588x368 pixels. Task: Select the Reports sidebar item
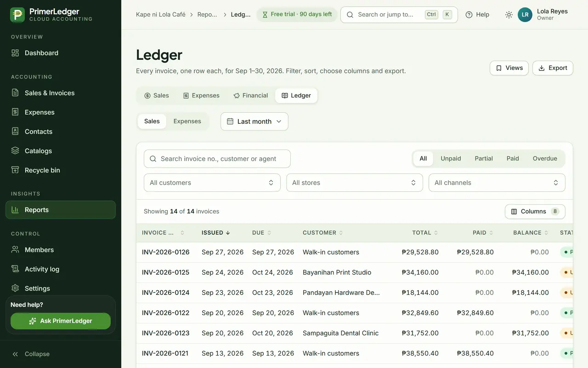coord(61,210)
